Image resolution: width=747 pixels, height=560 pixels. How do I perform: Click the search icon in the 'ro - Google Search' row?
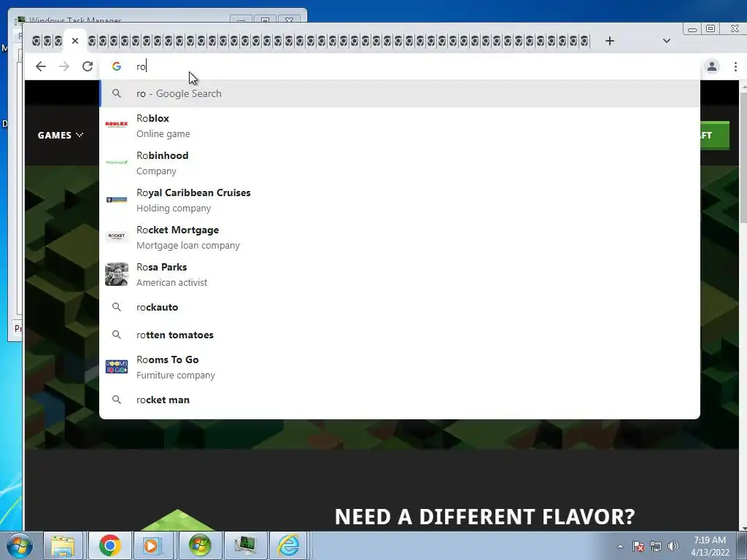[x=116, y=93]
